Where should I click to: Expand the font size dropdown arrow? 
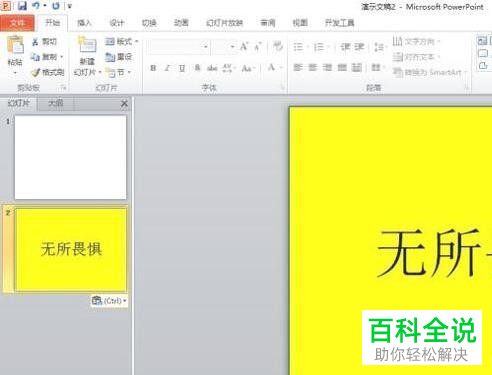[x=232, y=47]
